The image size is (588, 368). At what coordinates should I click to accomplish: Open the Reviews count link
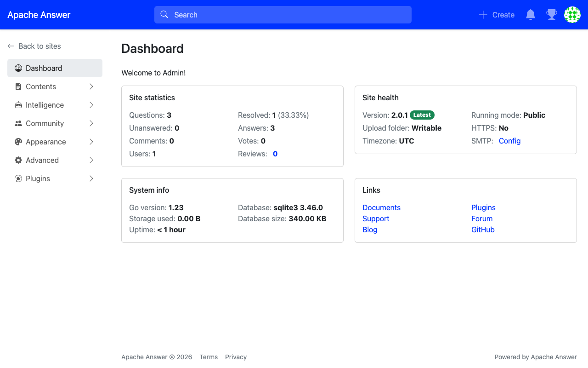click(x=275, y=154)
